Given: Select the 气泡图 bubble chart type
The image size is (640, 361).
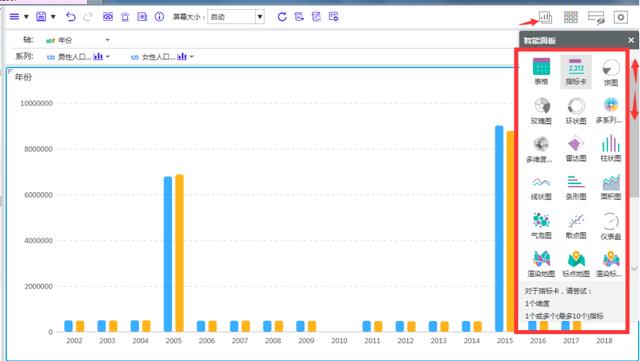Looking at the screenshot, I should 541,226.
